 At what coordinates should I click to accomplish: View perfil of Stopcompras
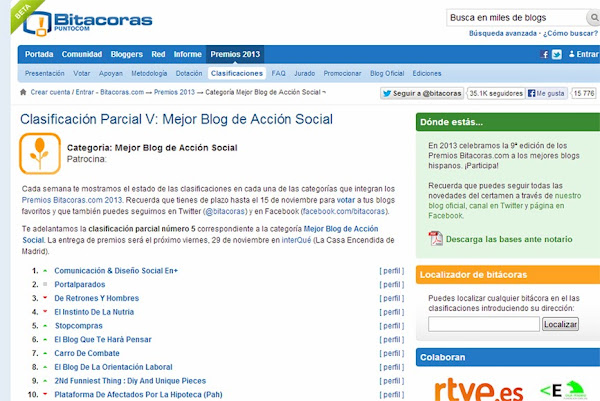click(x=392, y=326)
